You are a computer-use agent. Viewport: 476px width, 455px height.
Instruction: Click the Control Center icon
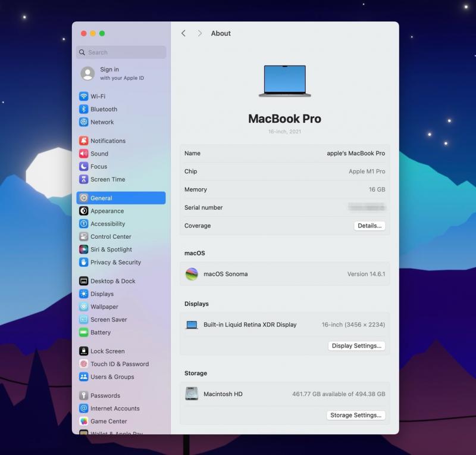pyautogui.click(x=83, y=236)
